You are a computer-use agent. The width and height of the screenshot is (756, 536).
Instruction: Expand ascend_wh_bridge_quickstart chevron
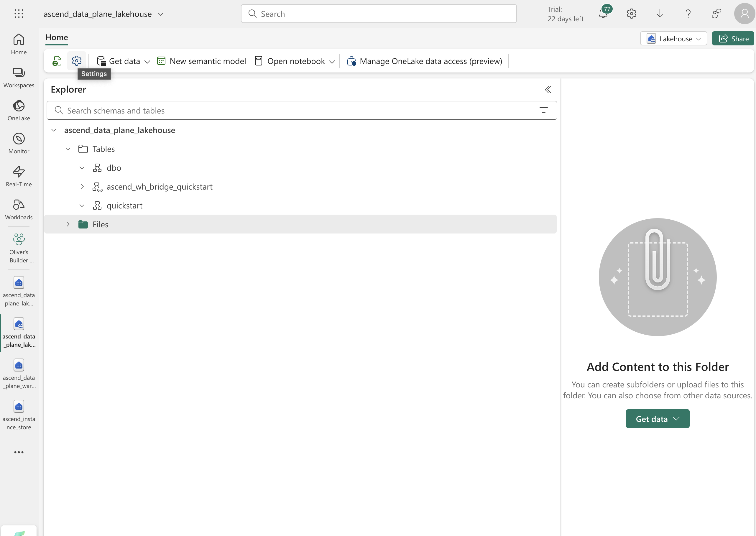click(x=82, y=186)
